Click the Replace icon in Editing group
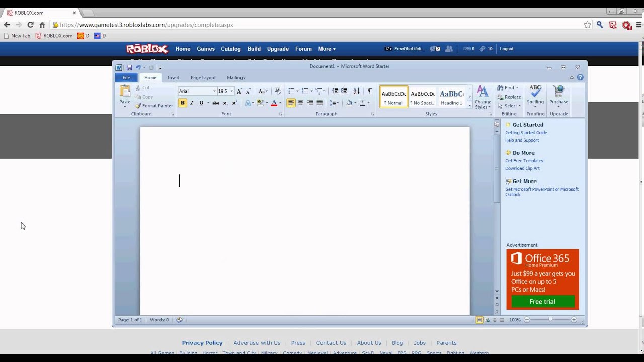 coord(509,97)
